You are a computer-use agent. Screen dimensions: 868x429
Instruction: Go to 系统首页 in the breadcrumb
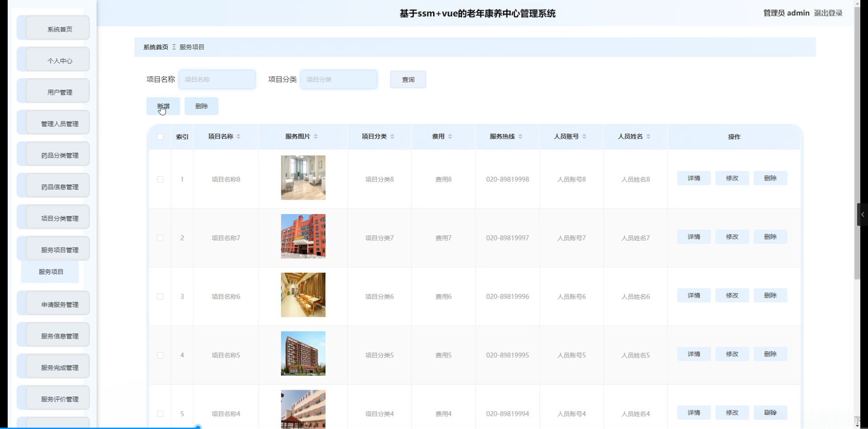point(156,47)
